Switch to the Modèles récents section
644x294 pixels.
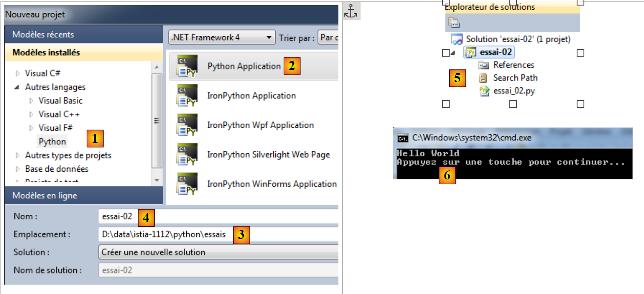click(43, 35)
